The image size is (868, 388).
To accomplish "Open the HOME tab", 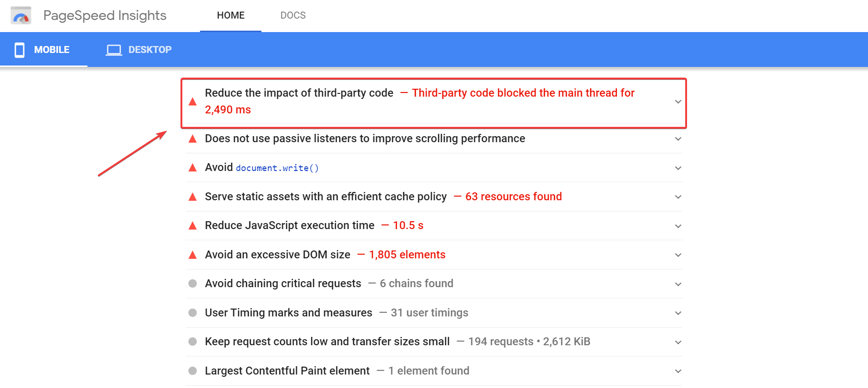I will click(x=231, y=15).
